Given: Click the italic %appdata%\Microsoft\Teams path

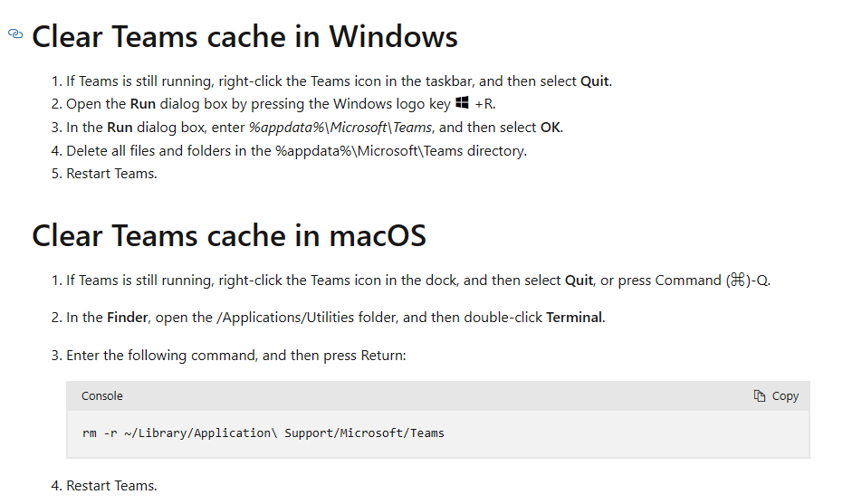Looking at the screenshot, I should coord(340,128).
